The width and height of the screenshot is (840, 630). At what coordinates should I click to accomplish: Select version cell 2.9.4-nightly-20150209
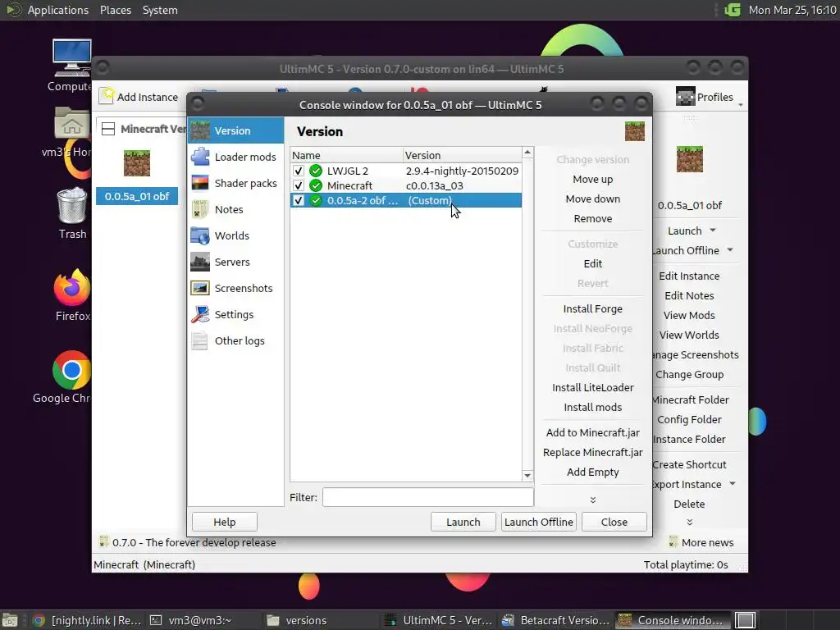pos(462,171)
